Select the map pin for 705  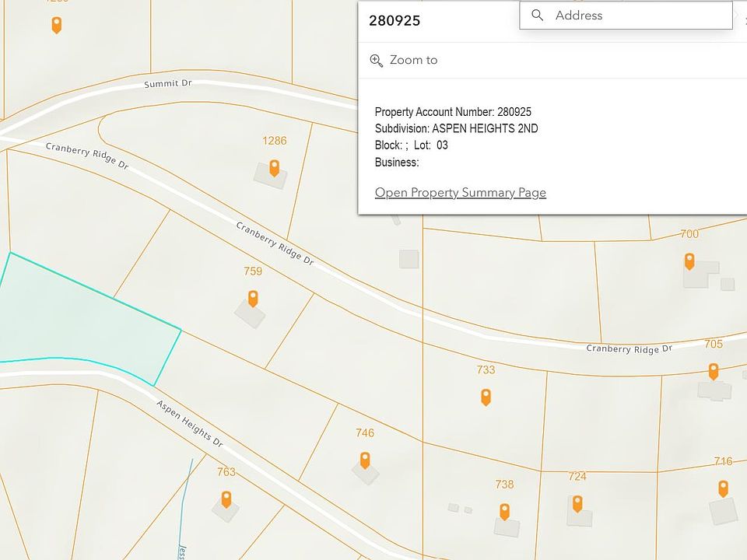[x=714, y=371]
